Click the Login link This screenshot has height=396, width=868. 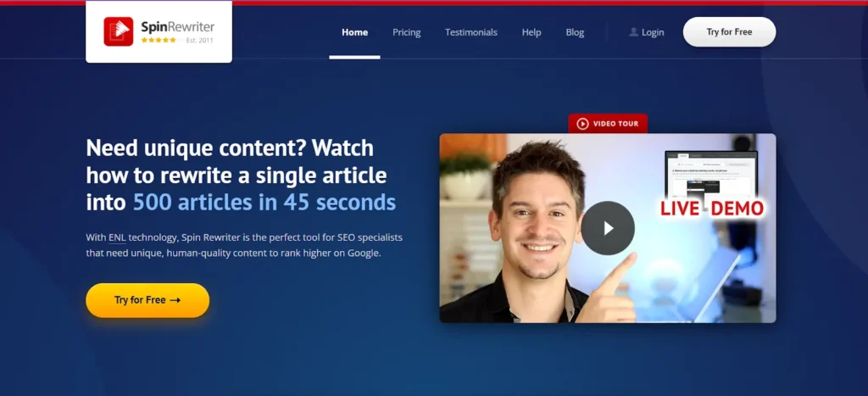653,32
